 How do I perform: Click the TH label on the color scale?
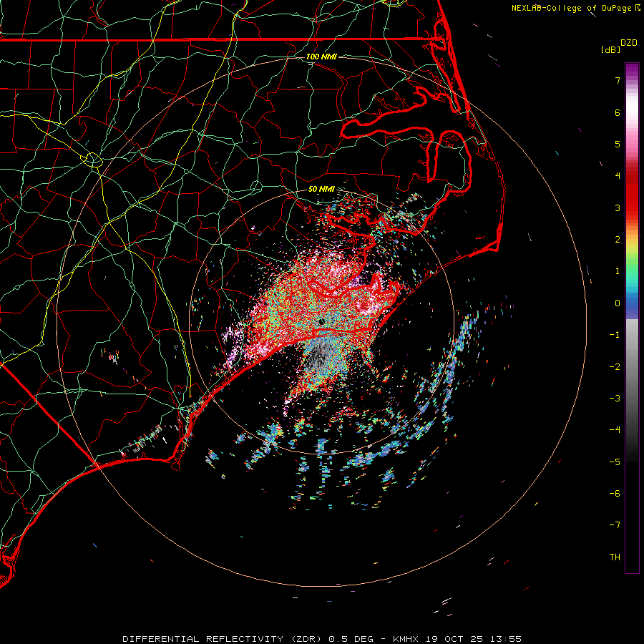pos(615,557)
